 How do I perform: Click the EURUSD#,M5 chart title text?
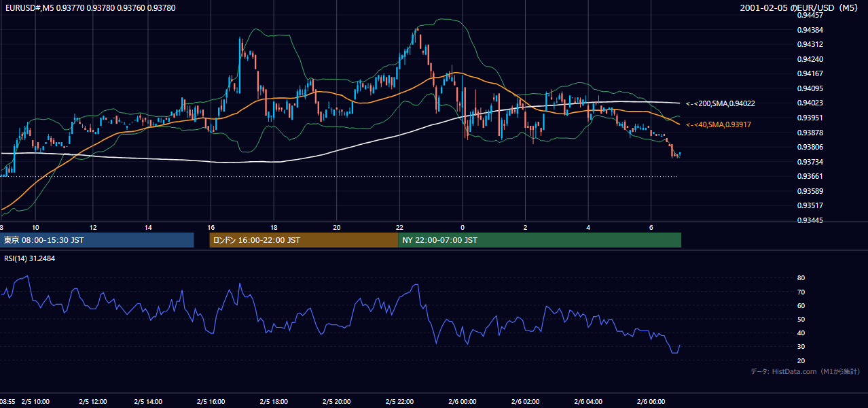click(x=90, y=8)
